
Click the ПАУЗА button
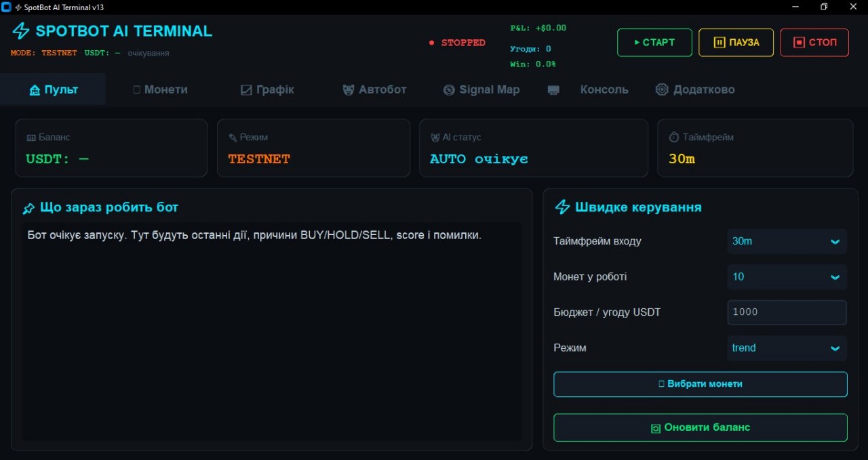point(736,43)
